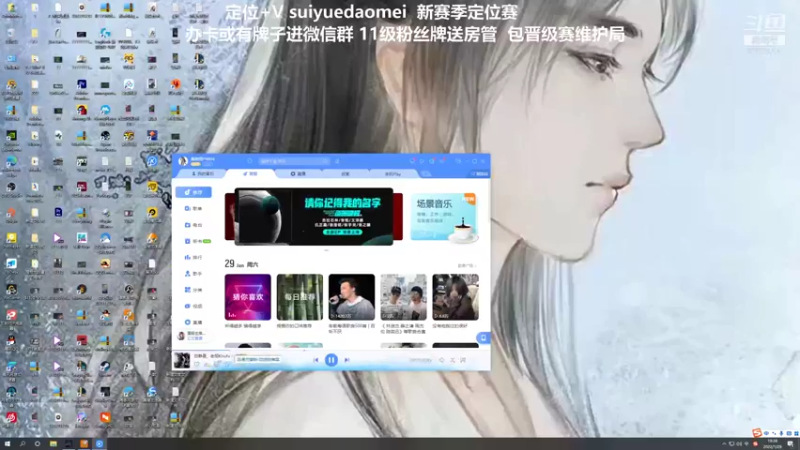Click the 更多 link above playlist covers
800x450 pixels.
[x=466, y=266]
